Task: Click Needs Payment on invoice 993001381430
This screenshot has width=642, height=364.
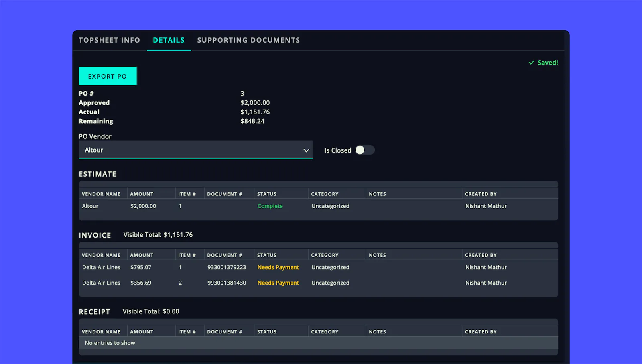Action: (x=278, y=283)
